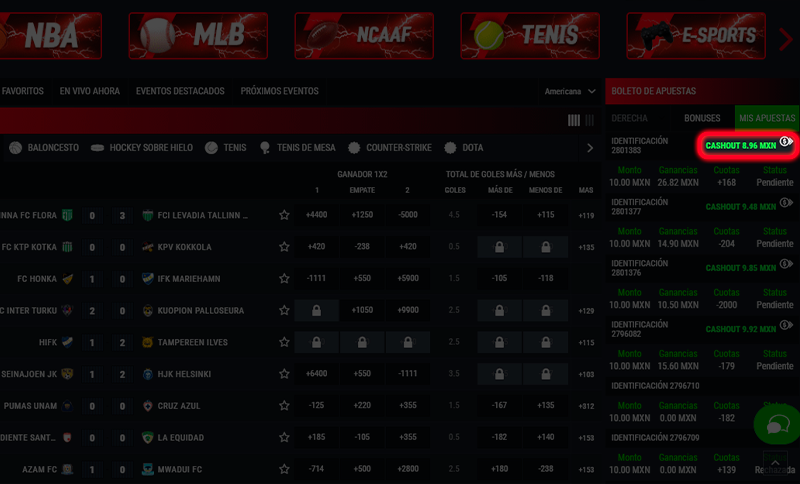800x484 pixels.
Task: Select -238 draw odds for KPV Kokkola match
Action: tap(362, 246)
